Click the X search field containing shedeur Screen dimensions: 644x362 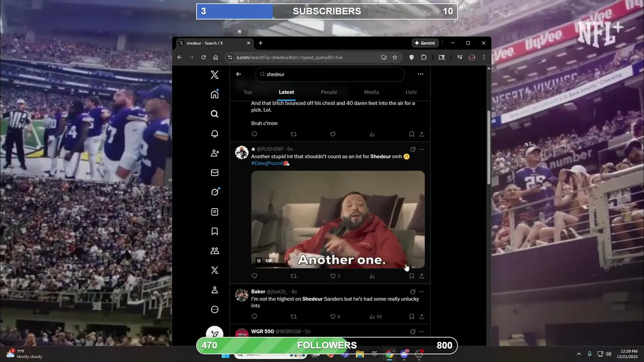click(330, 74)
